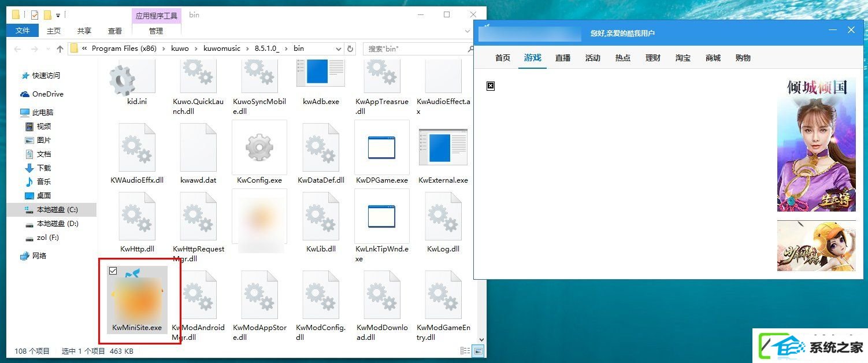Open quick access toolbar customize dropdown
This screenshot has height=363, width=868.
pos(58,15)
